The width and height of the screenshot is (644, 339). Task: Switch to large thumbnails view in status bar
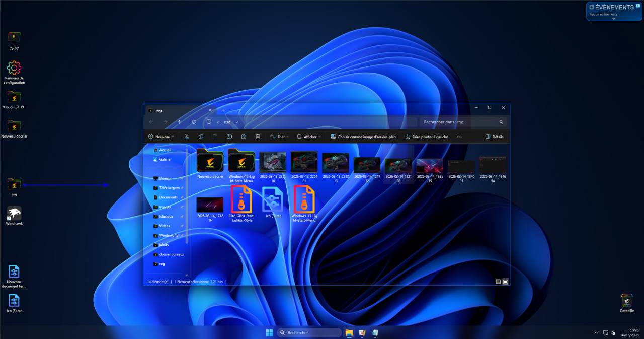click(x=505, y=282)
